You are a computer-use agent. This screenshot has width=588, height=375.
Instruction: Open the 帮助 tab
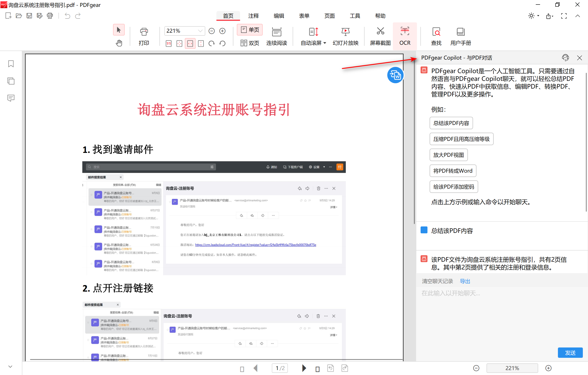(x=380, y=16)
